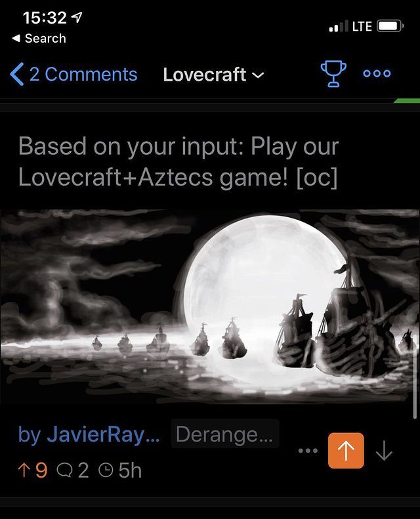Go back via 2 Comments chevron
420x519 pixels.
(17, 74)
